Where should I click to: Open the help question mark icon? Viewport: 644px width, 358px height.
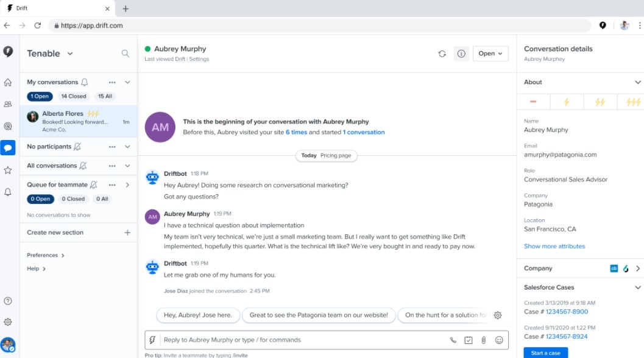8,301
